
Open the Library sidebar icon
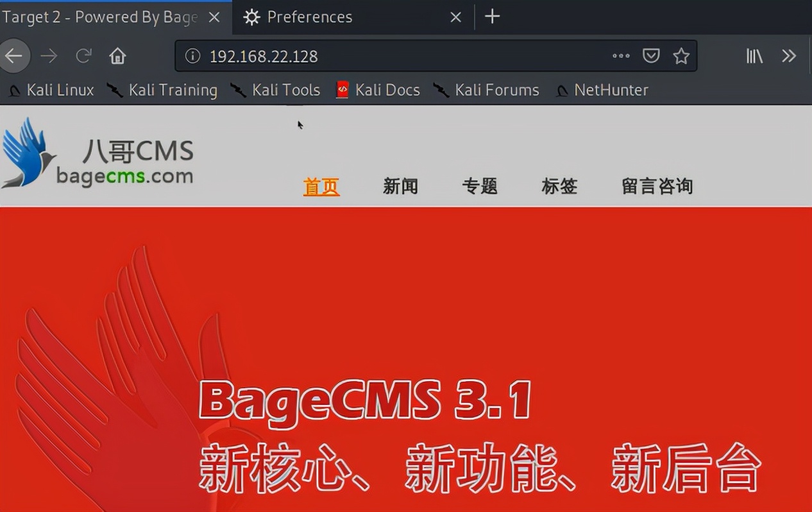coord(754,56)
